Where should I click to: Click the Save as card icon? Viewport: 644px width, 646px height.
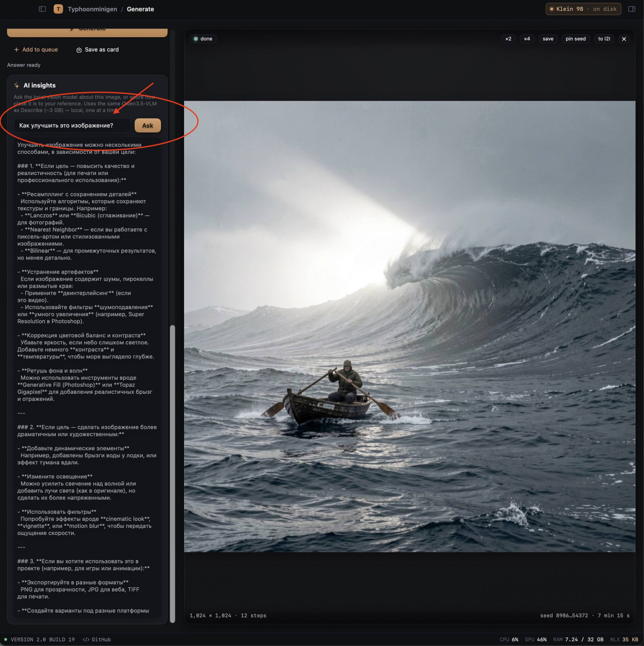click(79, 50)
